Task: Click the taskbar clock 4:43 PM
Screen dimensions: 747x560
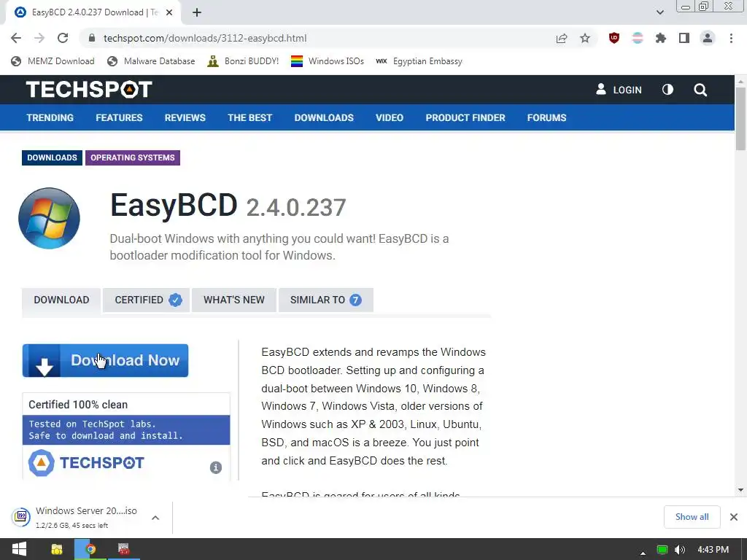Action: (x=713, y=550)
